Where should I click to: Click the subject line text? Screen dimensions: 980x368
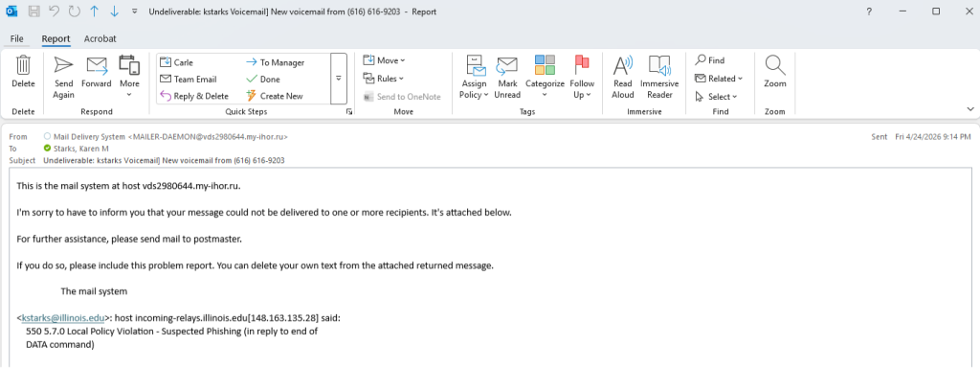point(164,160)
